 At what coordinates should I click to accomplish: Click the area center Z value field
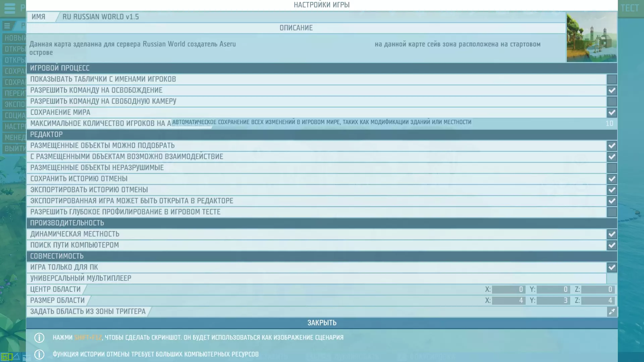point(598,290)
